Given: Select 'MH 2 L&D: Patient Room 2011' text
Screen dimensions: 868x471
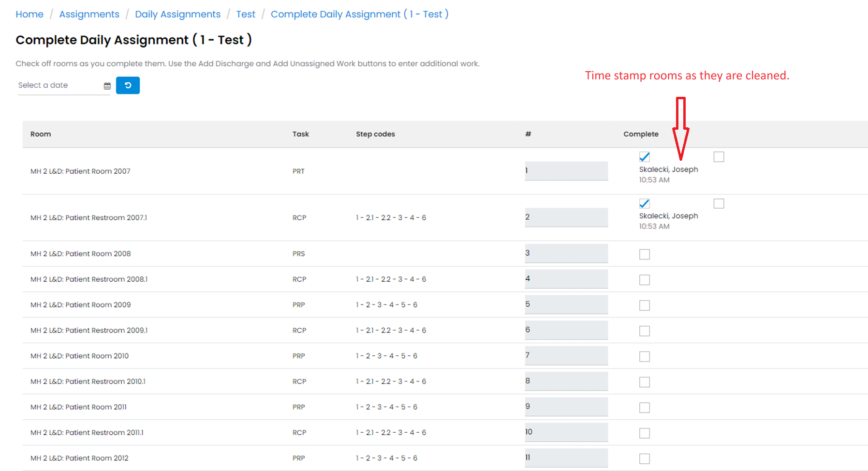Looking at the screenshot, I should [x=78, y=407].
